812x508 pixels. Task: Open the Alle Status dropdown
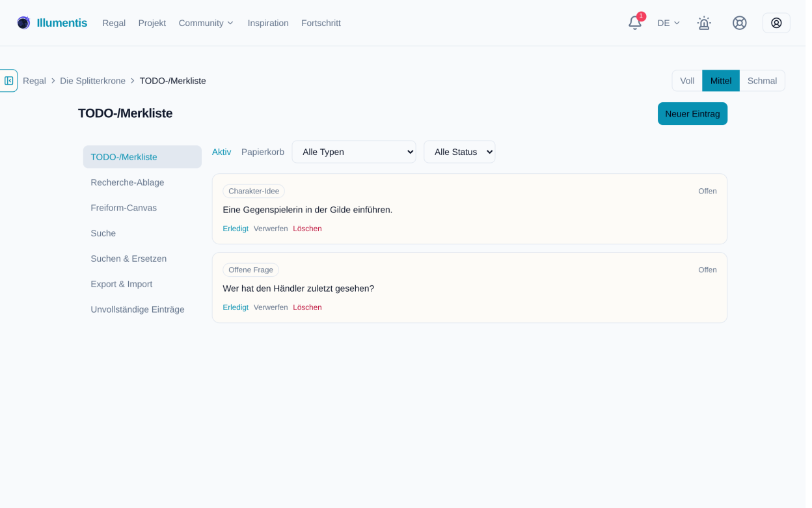[x=459, y=152]
